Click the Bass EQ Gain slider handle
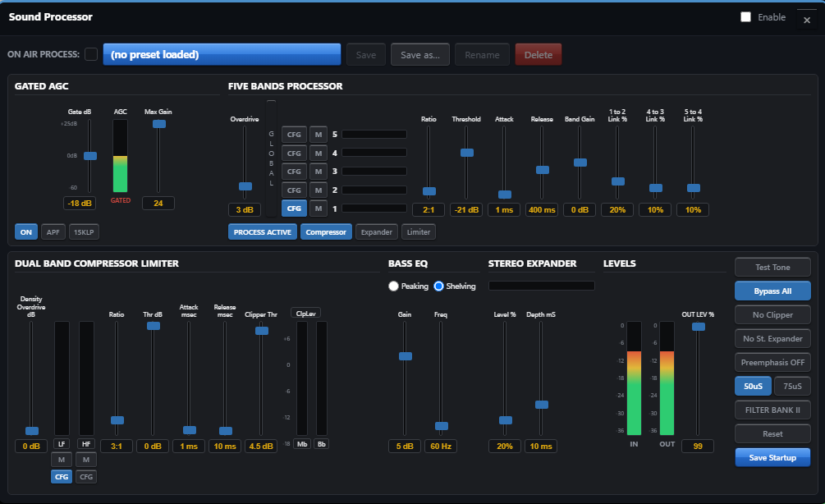The height and width of the screenshot is (504, 825). pyautogui.click(x=406, y=356)
